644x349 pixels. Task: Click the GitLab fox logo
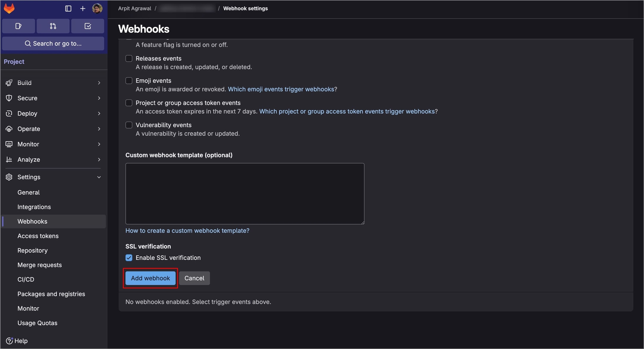pyautogui.click(x=9, y=8)
